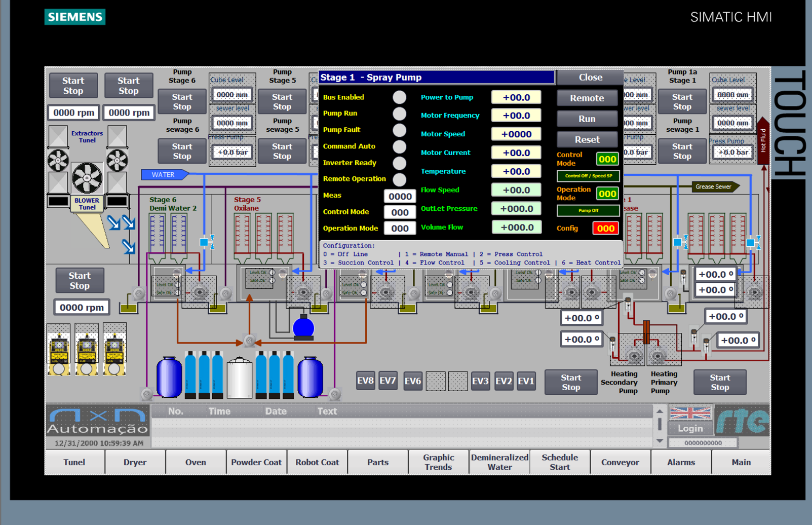
Task: Click the first yellow dosing pump icon
Action: coord(59,351)
